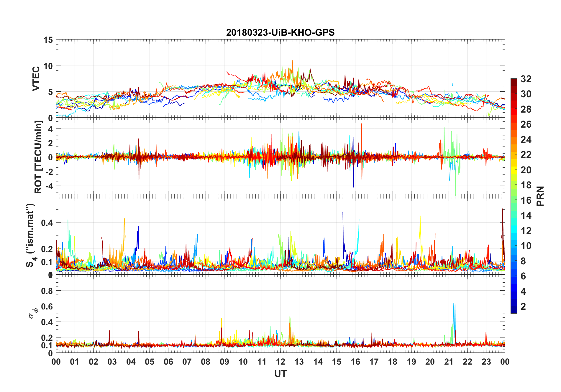The height and width of the screenshot is (392, 561).
Task: Click the plot title 20180323-UiB-KHO-GPS
Action: (280, 32)
